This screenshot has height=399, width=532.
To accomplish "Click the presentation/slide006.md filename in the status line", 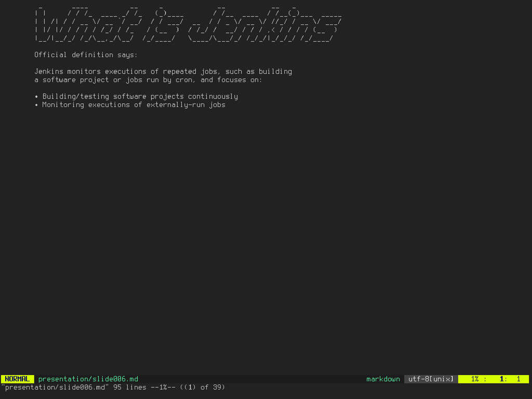I will [88, 379].
